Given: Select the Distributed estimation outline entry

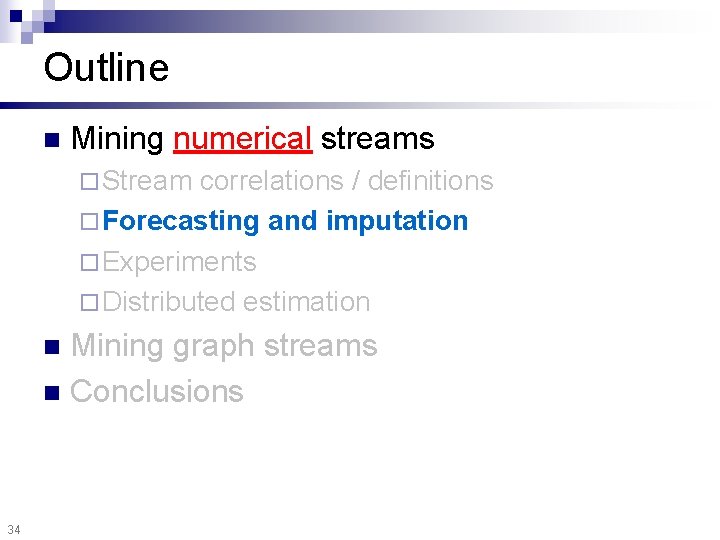Looking at the screenshot, I should pyautogui.click(x=236, y=302).
